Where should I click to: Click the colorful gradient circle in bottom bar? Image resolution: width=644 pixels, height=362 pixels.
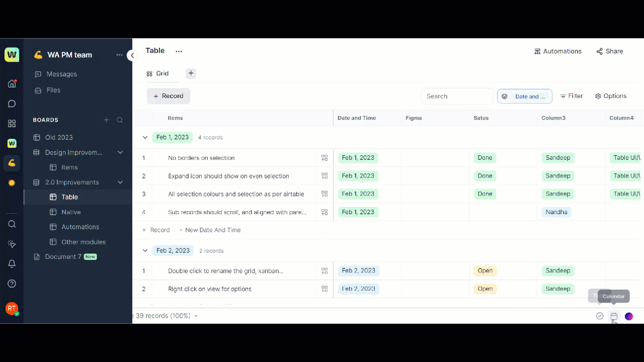pyautogui.click(x=629, y=316)
